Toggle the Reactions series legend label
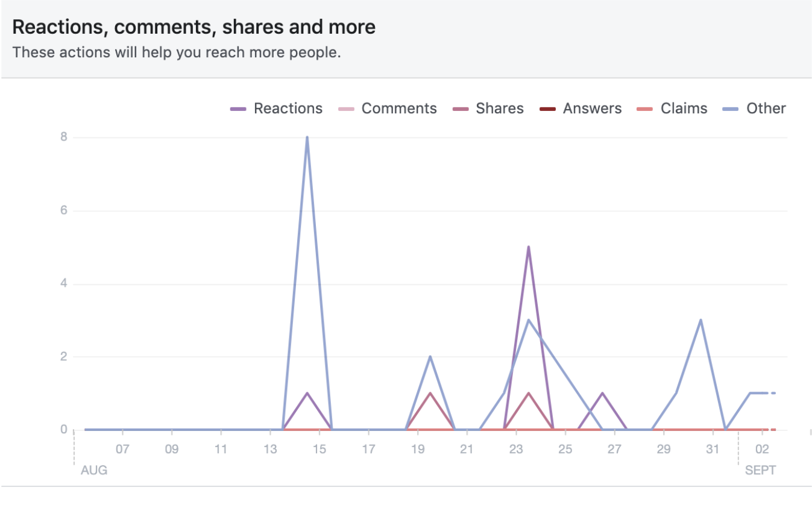Image resolution: width=812 pixels, height=505 pixels. coord(288,108)
